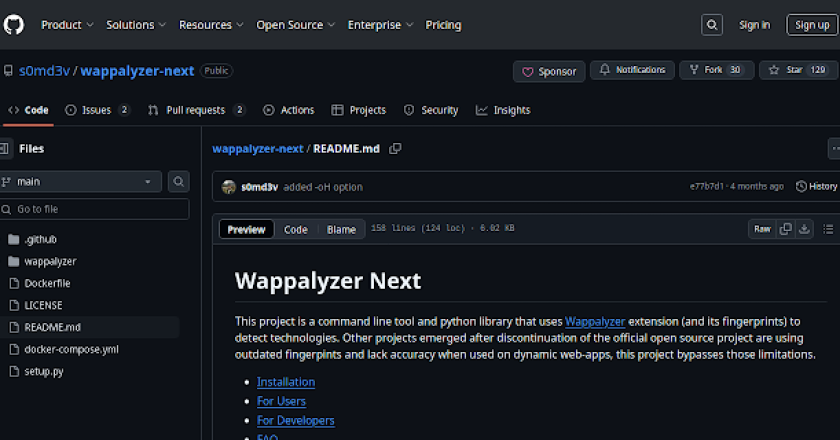The height and width of the screenshot is (440, 840).
Task: Collapse the Files side panel
Action: coord(5,149)
